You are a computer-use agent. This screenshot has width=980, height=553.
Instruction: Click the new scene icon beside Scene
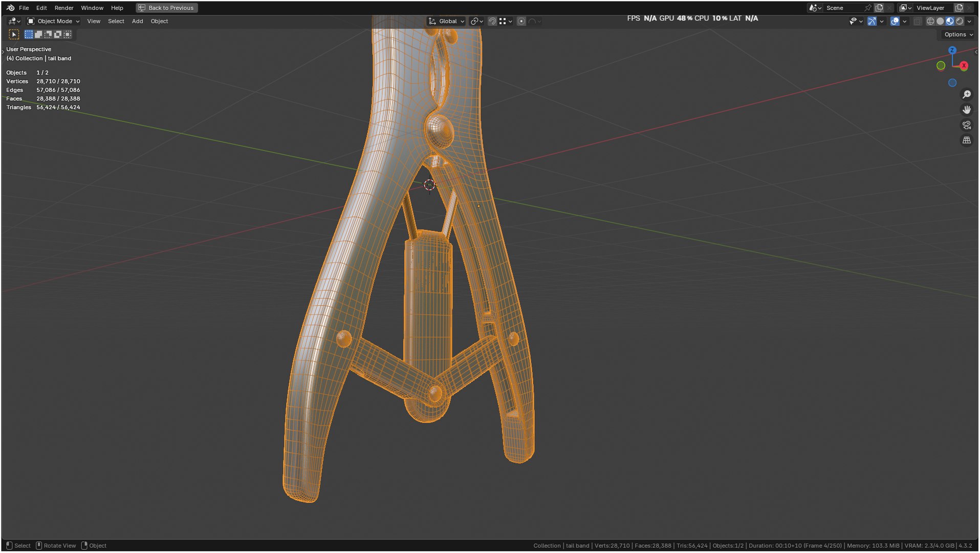[879, 8]
